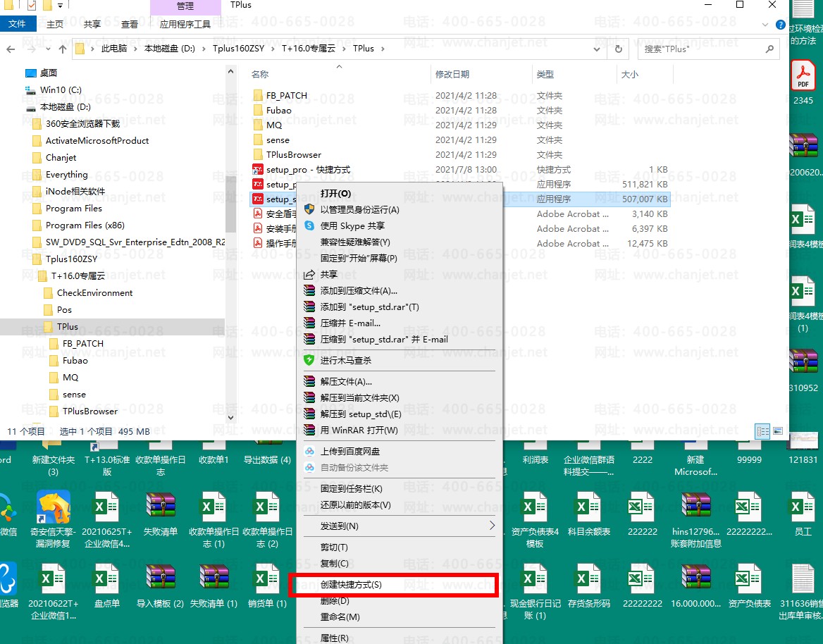The height and width of the screenshot is (644, 823).
Task: Sort files by 修改日期 column header
Action: pyautogui.click(x=452, y=75)
